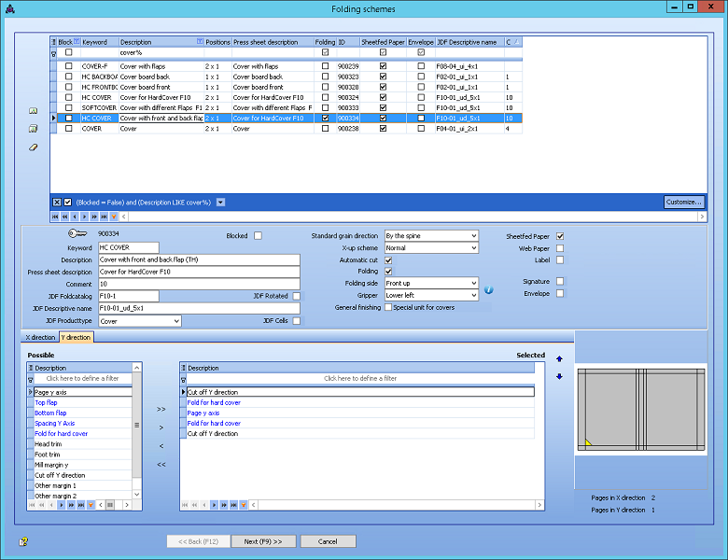Open the Folding side dropdown
The image size is (728, 560).
[473, 283]
